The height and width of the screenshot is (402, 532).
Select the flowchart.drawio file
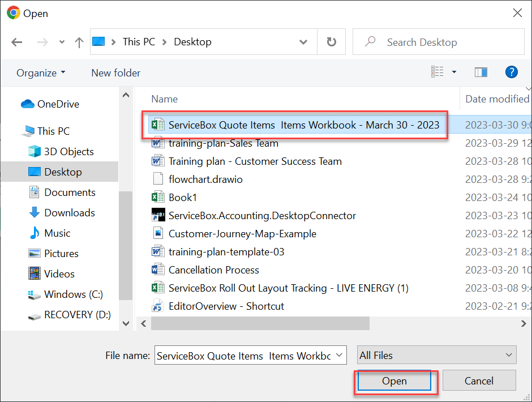[x=205, y=179]
